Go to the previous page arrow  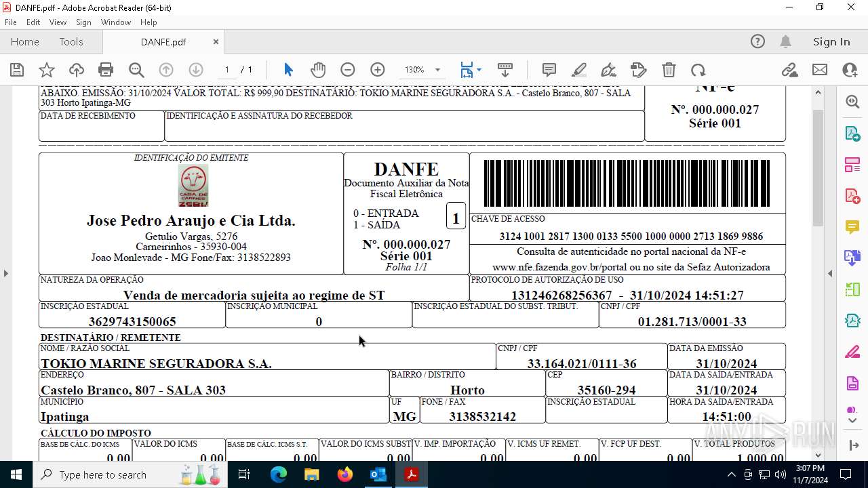[x=166, y=70]
